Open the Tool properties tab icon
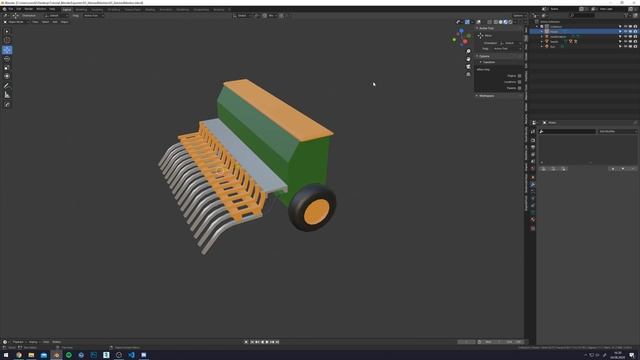Viewport: 640px width, 360px height. pyautogui.click(x=533, y=131)
